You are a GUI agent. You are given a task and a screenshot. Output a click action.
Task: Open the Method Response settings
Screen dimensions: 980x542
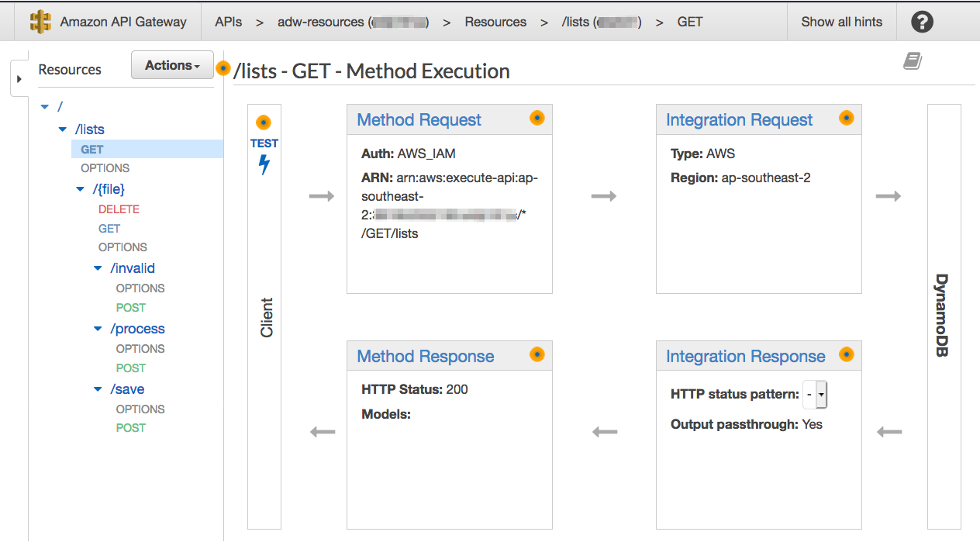coord(425,357)
